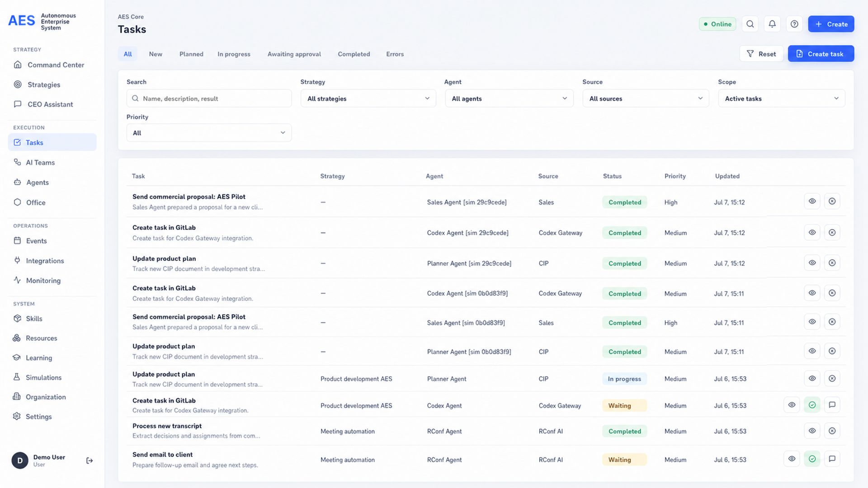The image size is (868, 488).
Task: Reset the filters
Action: coord(761,54)
